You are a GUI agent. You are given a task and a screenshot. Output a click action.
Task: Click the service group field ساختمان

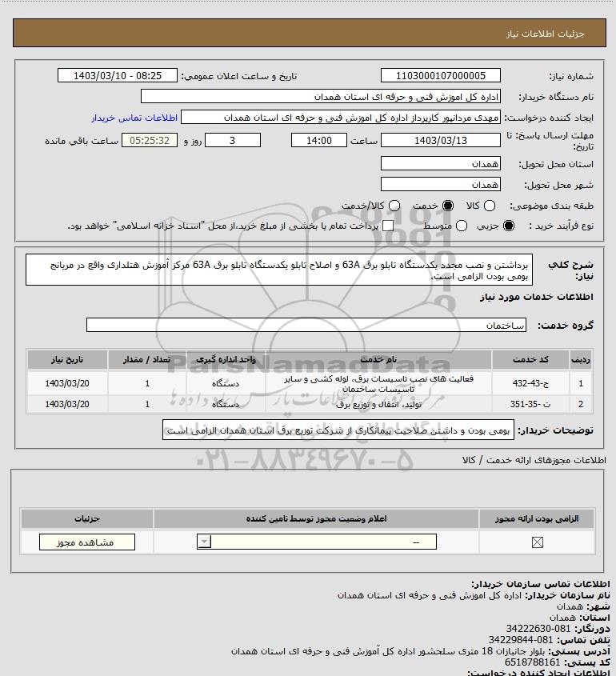tap(306, 325)
